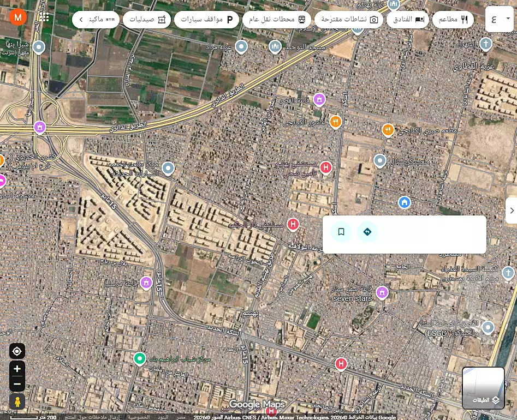Image resolution: width=517 pixels, height=420 pixels.
Task: Click the مركز شباب ابراهيم بك green pin
Action: point(139,359)
